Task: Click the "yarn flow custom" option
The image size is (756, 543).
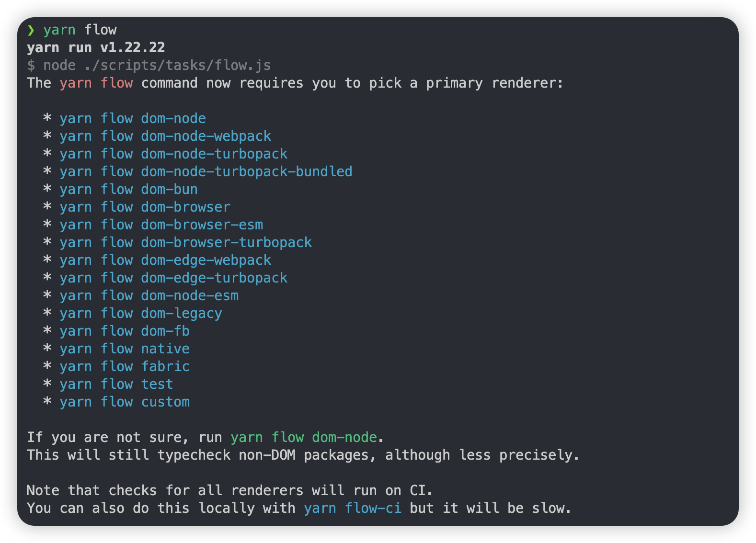Action: point(125,402)
